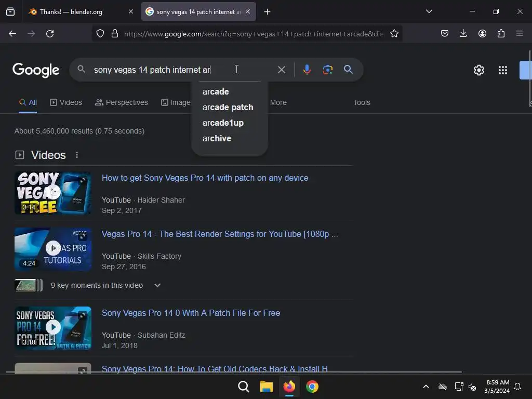Open Google Chrome from the taskbar
This screenshot has width=532, height=399.
point(312,387)
